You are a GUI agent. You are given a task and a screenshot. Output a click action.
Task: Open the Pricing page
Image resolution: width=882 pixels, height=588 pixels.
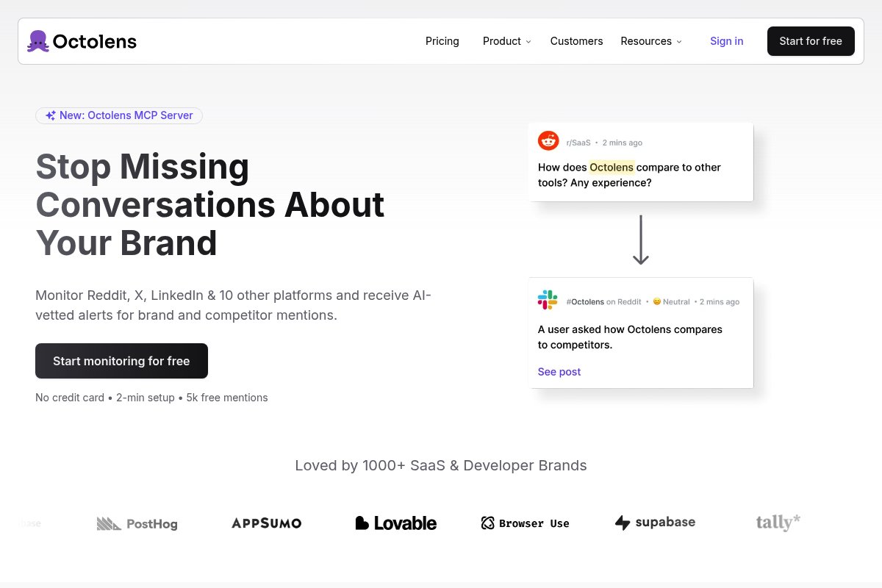(442, 41)
